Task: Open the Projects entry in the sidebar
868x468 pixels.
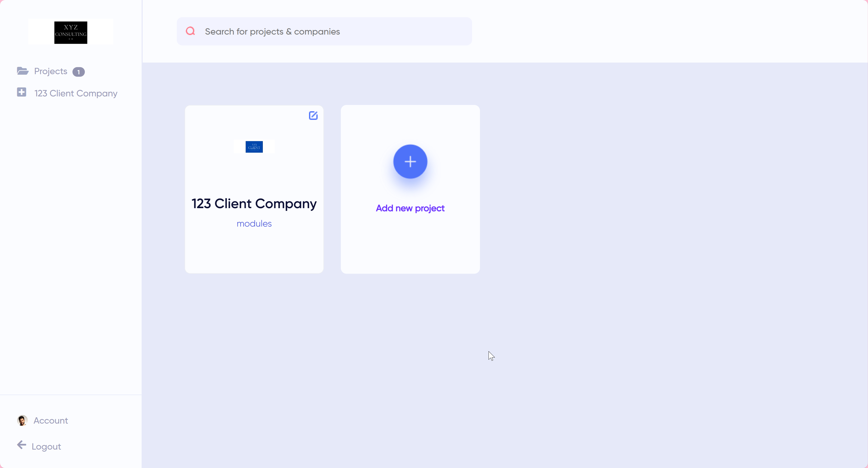Action: (50, 71)
